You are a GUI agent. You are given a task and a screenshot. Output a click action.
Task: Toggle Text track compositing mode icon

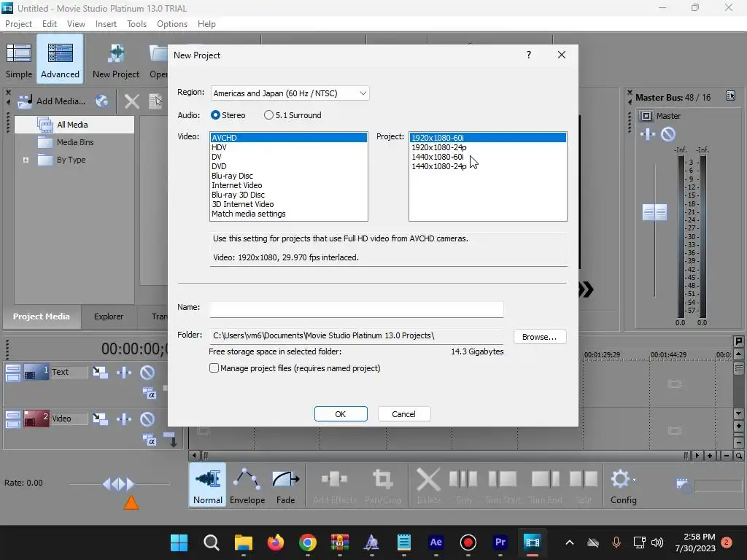coord(149,393)
